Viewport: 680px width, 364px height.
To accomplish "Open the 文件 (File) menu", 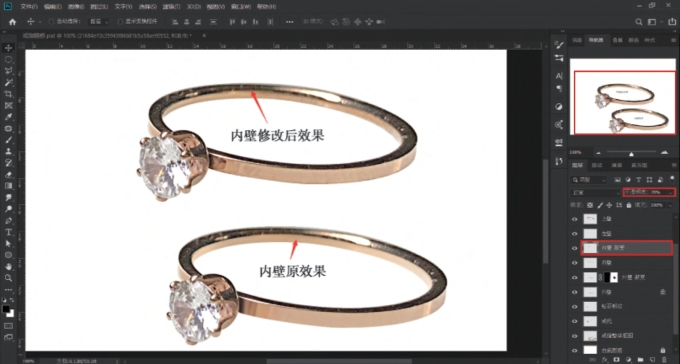I will point(29,7).
